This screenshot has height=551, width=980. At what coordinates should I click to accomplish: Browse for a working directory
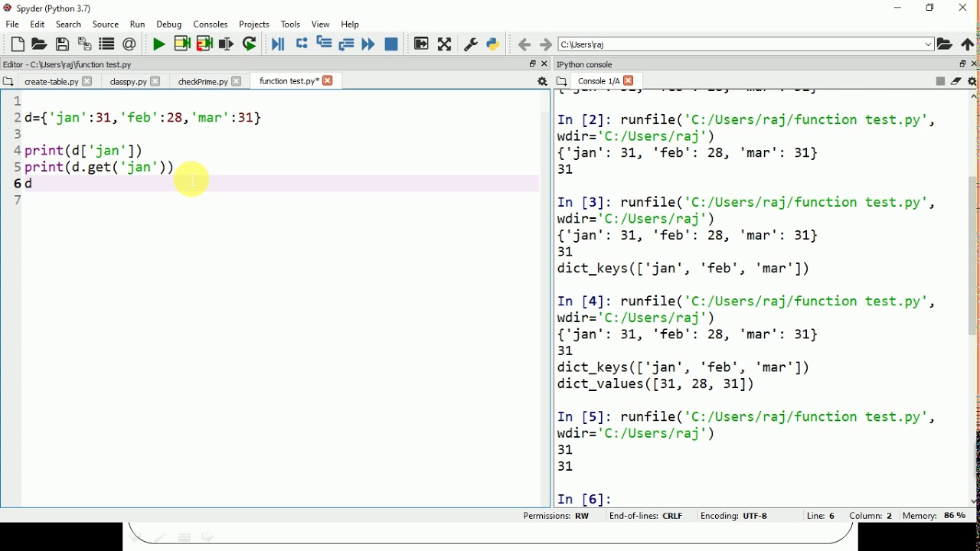point(946,44)
